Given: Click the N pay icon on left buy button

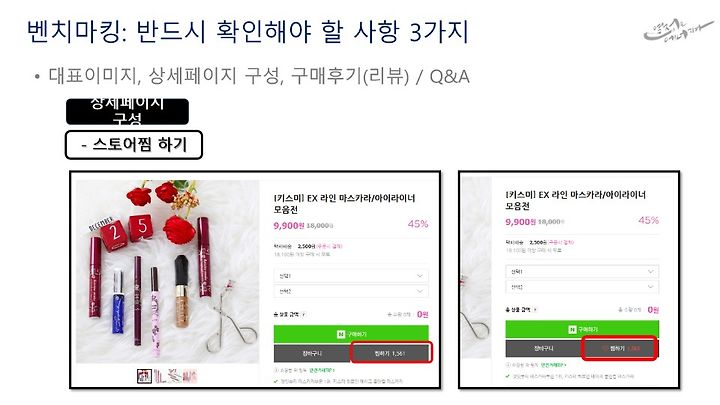Looking at the screenshot, I should 341,334.
